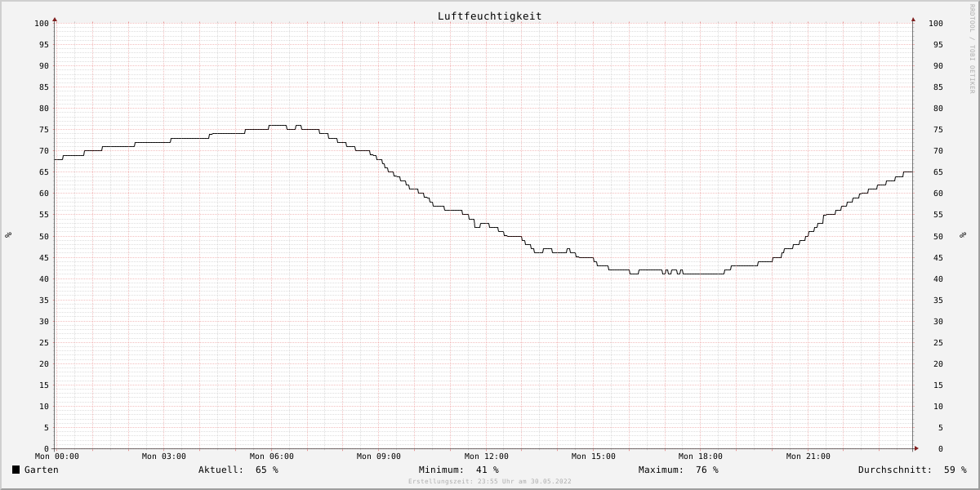Click the Durchschnitt value 59 %
The image size is (980, 490).
pos(955,470)
